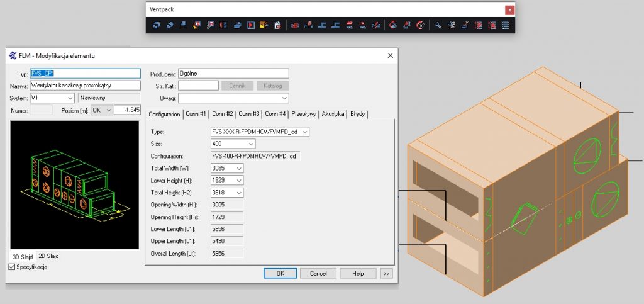Viewport: 644px width, 304px height.
Task: Click the crossed wrench and screwdriver icon
Action: (x=452, y=26)
